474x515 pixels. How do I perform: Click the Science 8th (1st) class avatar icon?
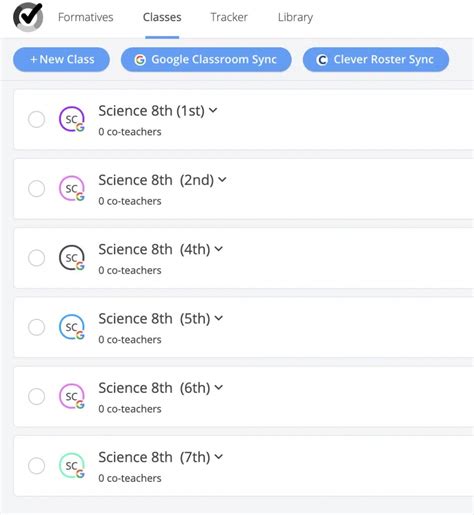pos(72,119)
